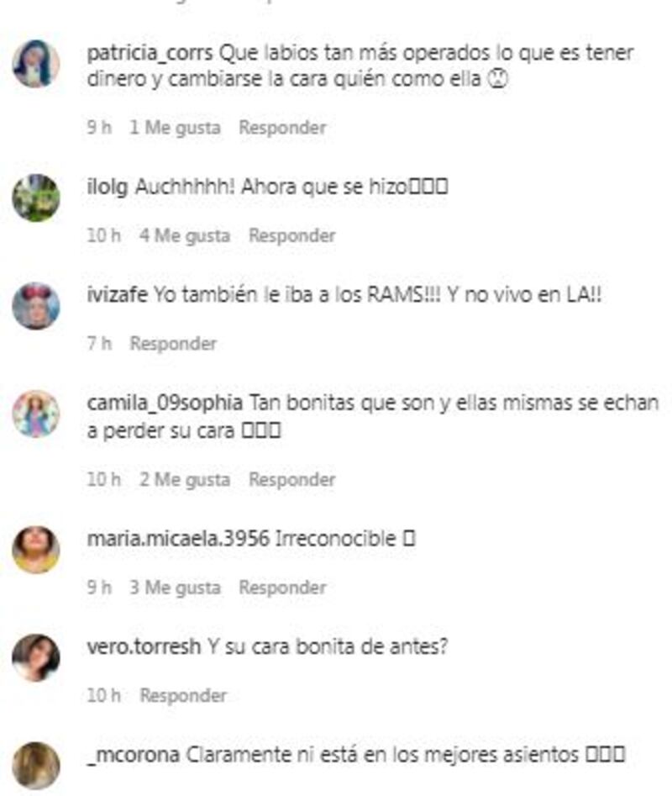The image size is (672, 796).
Task: Open patricia_corrs profile picture
Action: [x=36, y=64]
